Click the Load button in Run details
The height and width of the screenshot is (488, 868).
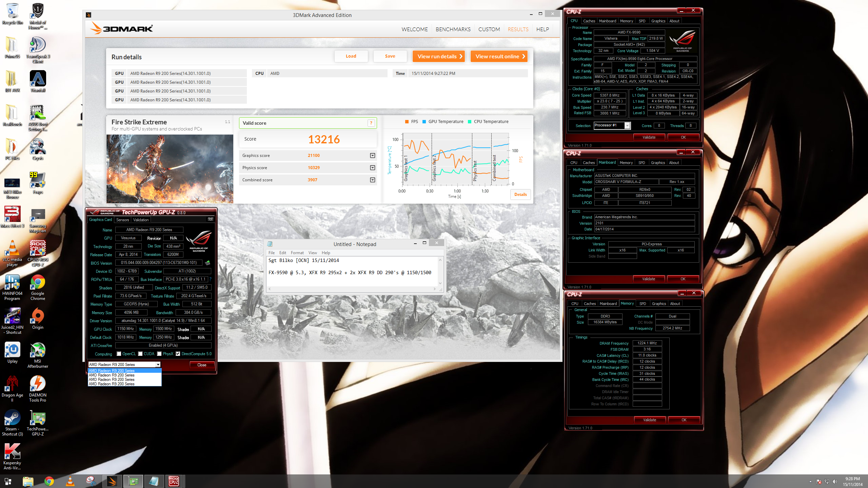click(351, 56)
